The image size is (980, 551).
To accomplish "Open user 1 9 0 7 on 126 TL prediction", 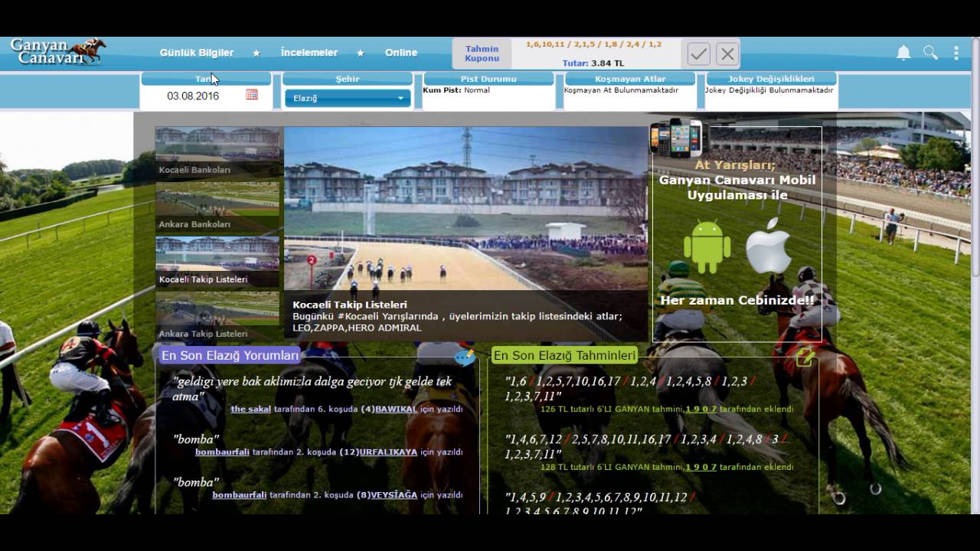I will [x=701, y=409].
